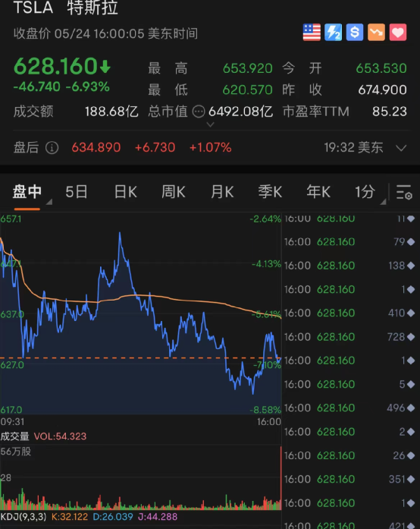Tap the pink heart favorite icon
The image size is (420, 529).
click(x=398, y=33)
